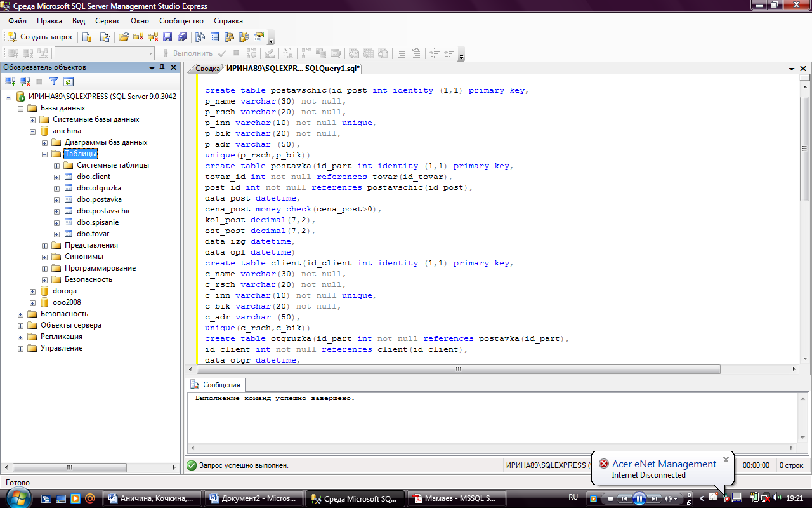
Task: Click the query editor horizontal scrollbar
Action: point(459,369)
